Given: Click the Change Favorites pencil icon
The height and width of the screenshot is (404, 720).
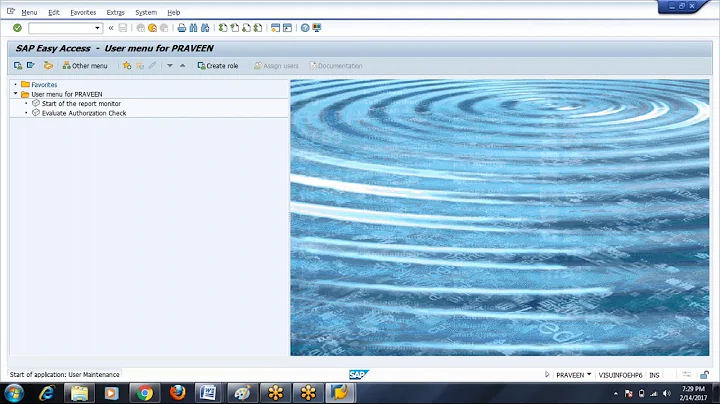Looking at the screenshot, I should (152, 66).
